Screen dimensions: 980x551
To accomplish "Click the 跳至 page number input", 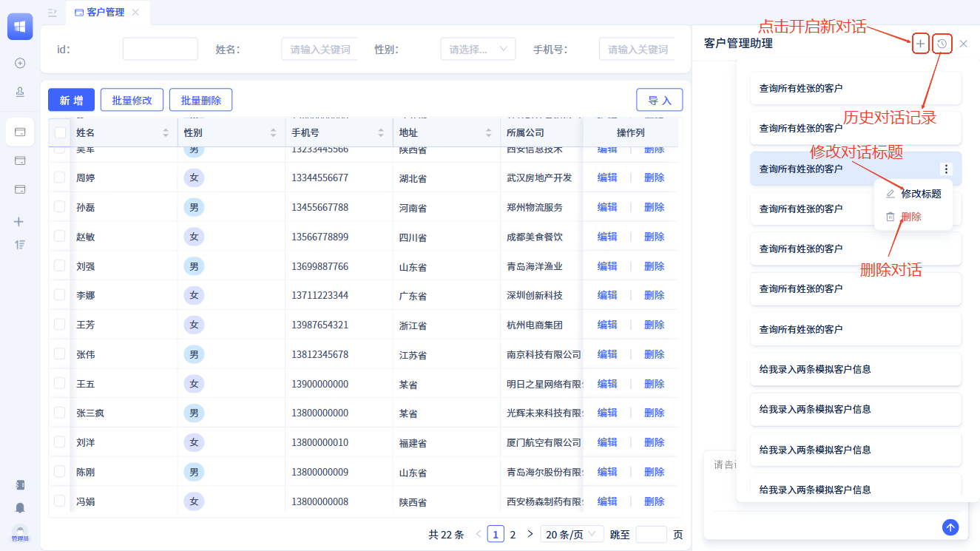I will (x=651, y=534).
